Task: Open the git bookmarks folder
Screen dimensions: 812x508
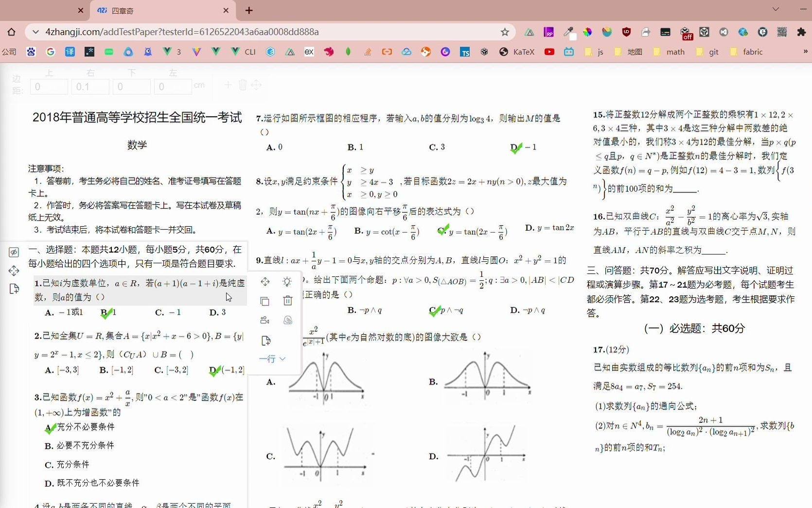Action: [x=707, y=52]
